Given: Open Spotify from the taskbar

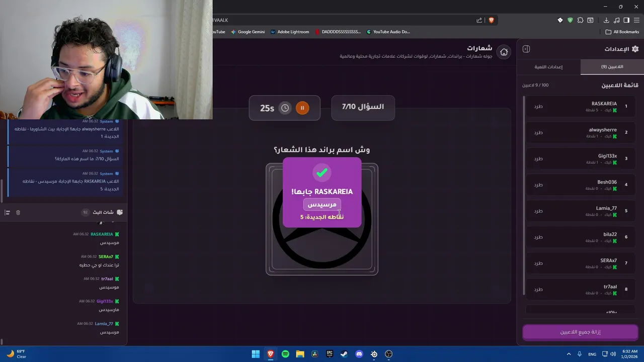Looking at the screenshot, I should 285,354.
